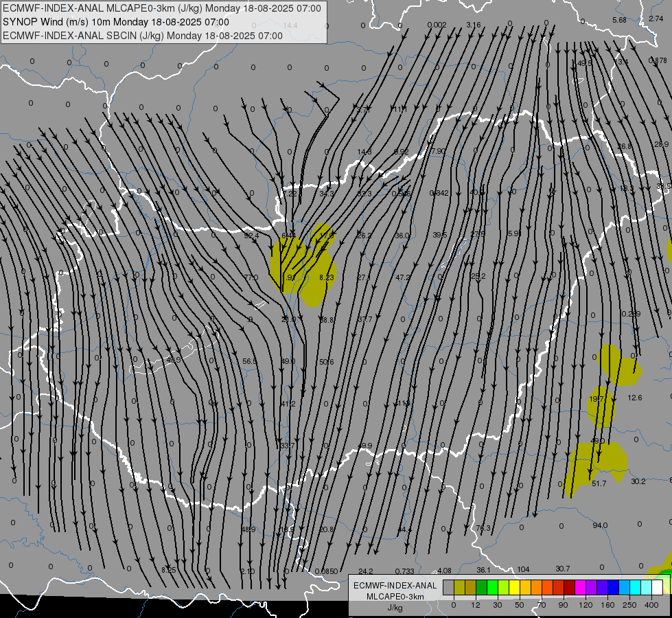Click the map value '56.5'
672x618 pixels.
[x=249, y=362]
